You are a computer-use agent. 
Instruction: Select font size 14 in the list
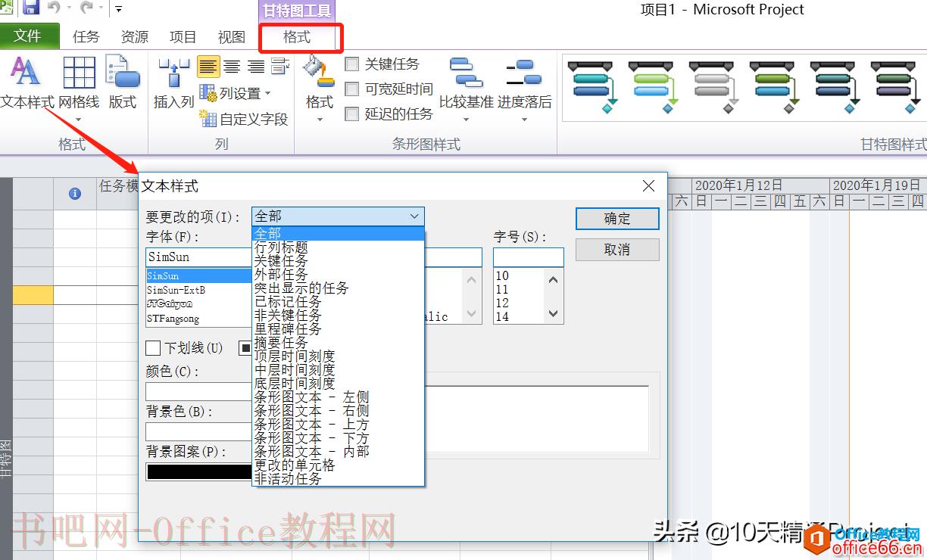point(519,317)
